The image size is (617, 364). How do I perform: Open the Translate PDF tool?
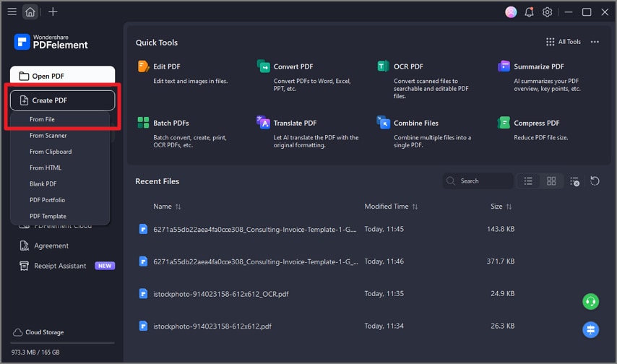(295, 123)
